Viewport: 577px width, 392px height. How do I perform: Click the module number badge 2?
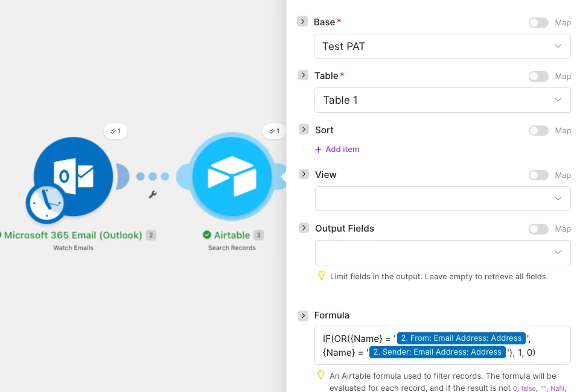pyautogui.click(x=151, y=235)
